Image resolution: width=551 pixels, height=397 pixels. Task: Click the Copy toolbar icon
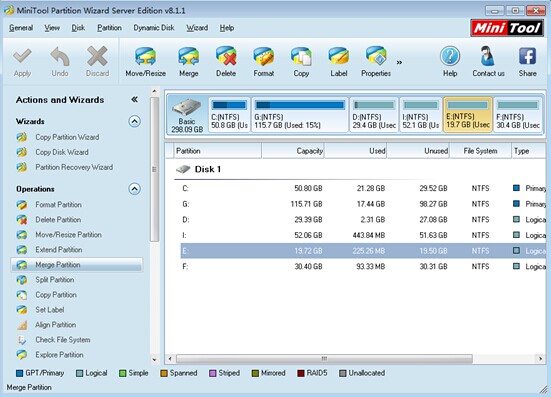(x=301, y=62)
